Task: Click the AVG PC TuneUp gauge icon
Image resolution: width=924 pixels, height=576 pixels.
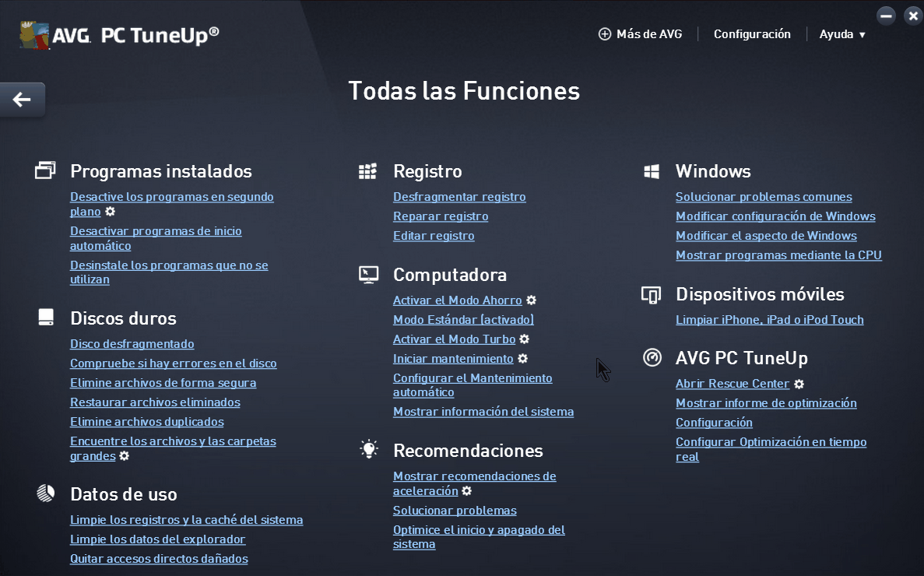Action: tap(652, 357)
